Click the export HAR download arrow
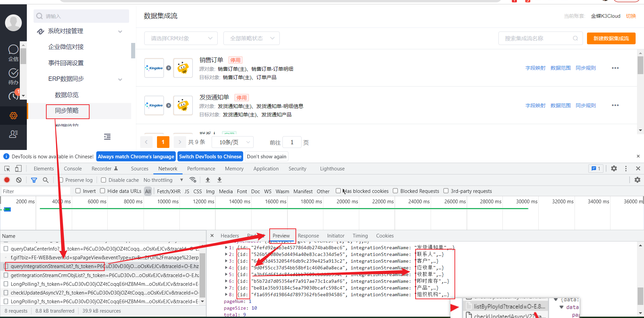 pos(219,180)
